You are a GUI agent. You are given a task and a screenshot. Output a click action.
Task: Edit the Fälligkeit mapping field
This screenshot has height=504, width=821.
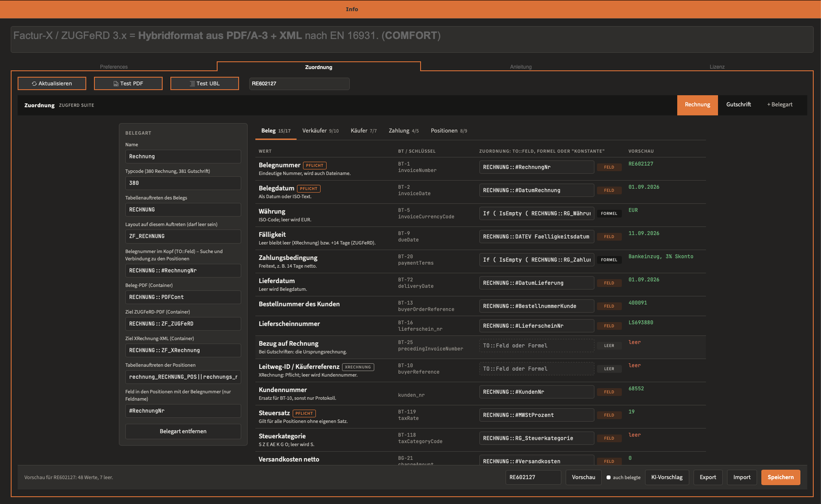tap(536, 236)
